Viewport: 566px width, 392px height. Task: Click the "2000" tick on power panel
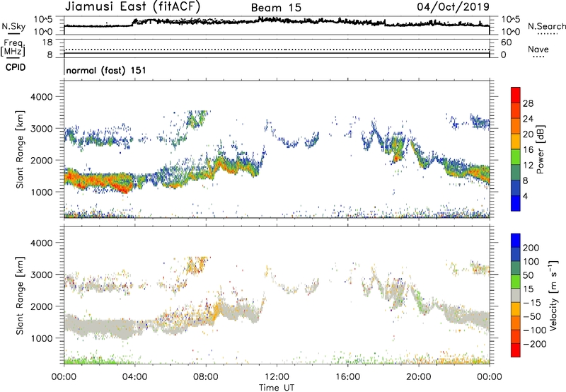click(42, 160)
